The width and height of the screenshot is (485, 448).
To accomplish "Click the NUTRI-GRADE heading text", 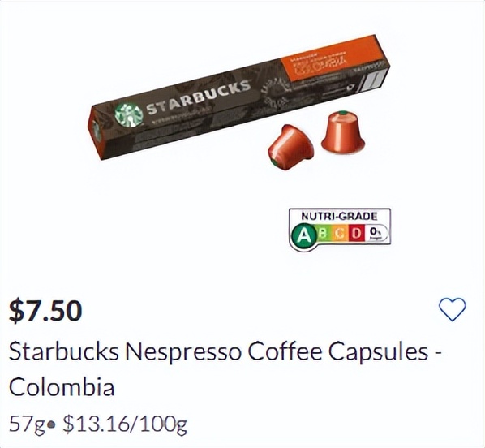I will (x=339, y=216).
